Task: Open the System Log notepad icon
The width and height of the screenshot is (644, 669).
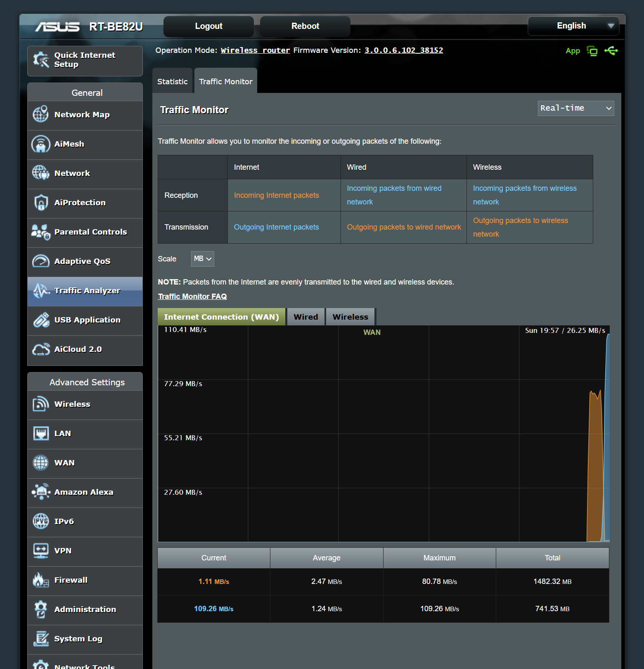Action: coord(41,638)
